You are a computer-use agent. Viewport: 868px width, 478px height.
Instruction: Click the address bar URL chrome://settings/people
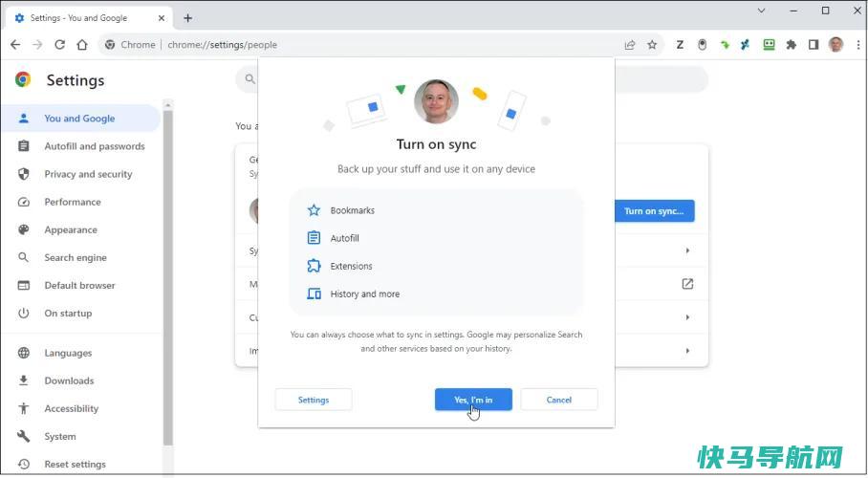[222, 45]
